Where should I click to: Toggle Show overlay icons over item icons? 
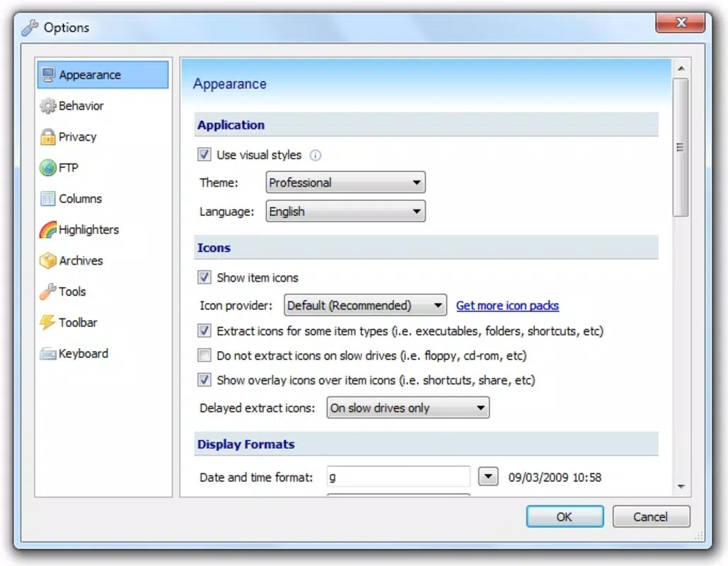pyautogui.click(x=204, y=380)
